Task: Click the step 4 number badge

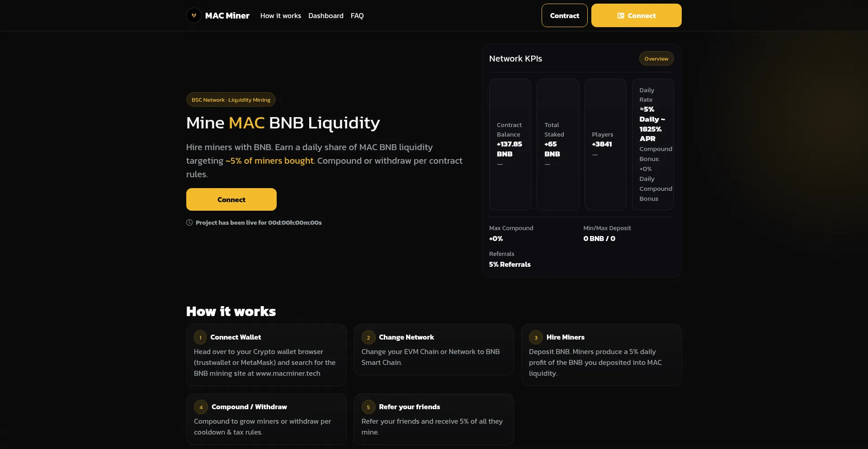Action: click(x=201, y=407)
